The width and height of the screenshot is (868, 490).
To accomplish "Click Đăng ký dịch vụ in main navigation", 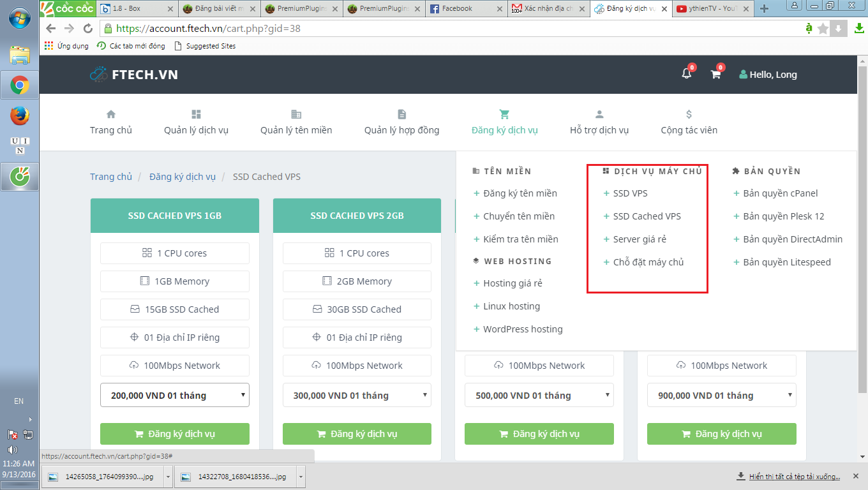I will pyautogui.click(x=504, y=122).
